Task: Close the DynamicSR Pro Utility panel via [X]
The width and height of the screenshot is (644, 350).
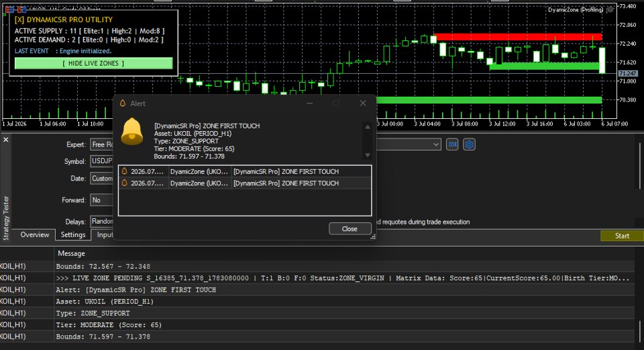Action: point(19,19)
